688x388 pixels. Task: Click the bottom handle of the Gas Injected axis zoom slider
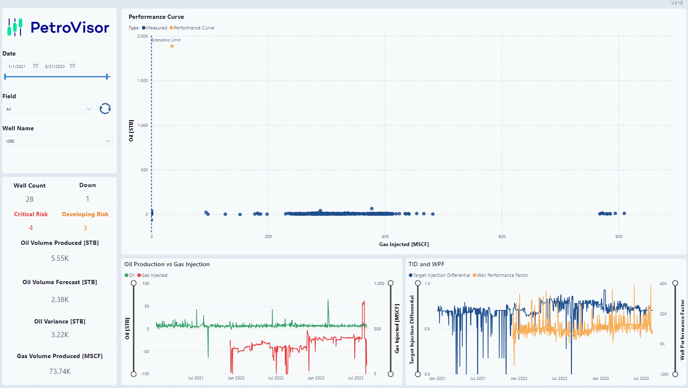391,374
